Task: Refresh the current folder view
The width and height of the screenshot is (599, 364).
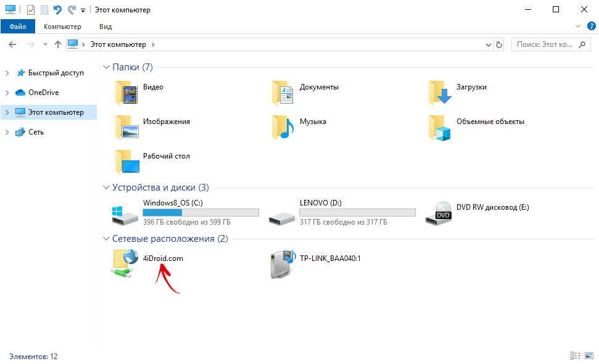Action: [x=498, y=45]
